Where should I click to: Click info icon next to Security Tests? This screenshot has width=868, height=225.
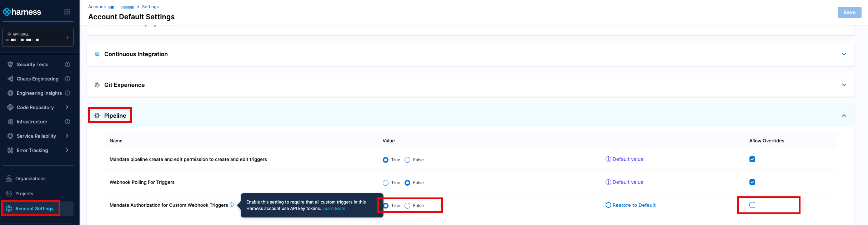click(x=67, y=64)
